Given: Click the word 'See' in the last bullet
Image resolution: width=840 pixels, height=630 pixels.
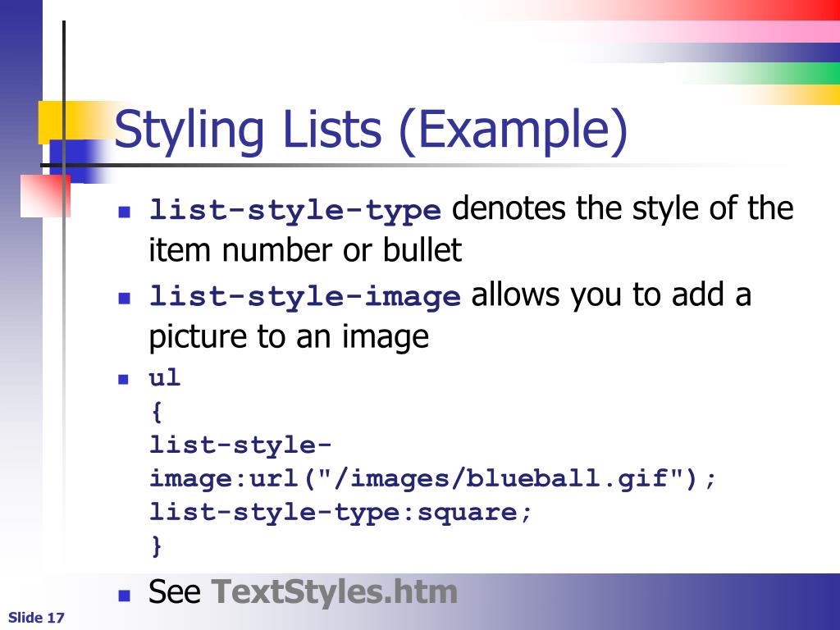Looking at the screenshot, I should 175,592.
